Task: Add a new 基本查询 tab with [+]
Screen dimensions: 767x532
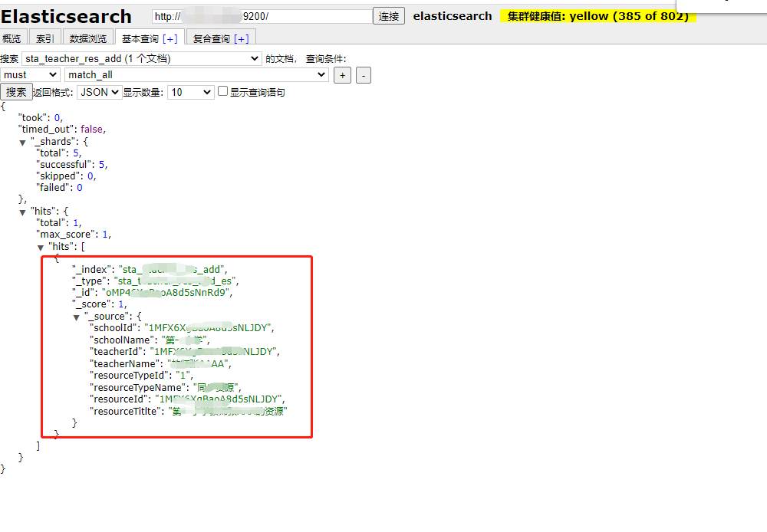Action: coord(170,38)
